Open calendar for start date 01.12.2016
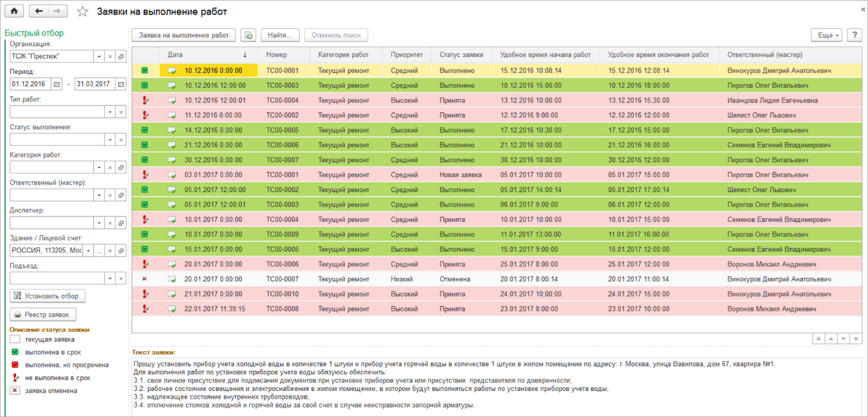 coord(57,84)
